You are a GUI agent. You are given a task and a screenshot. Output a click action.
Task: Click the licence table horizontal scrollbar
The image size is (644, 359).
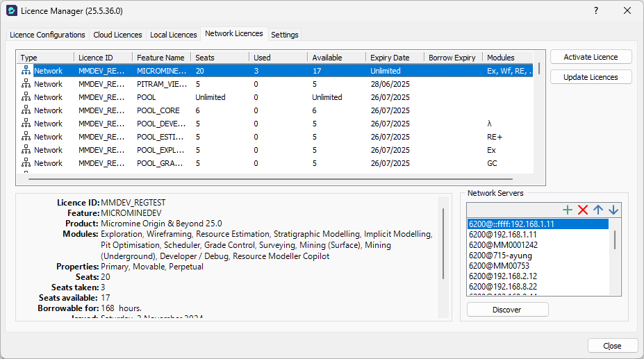[x=270, y=179]
